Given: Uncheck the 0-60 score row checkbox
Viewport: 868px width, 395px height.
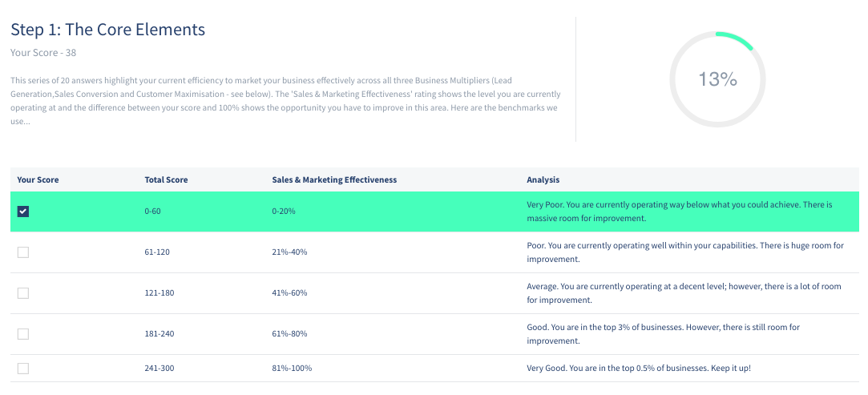Looking at the screenshot, I should pos(23,212).
